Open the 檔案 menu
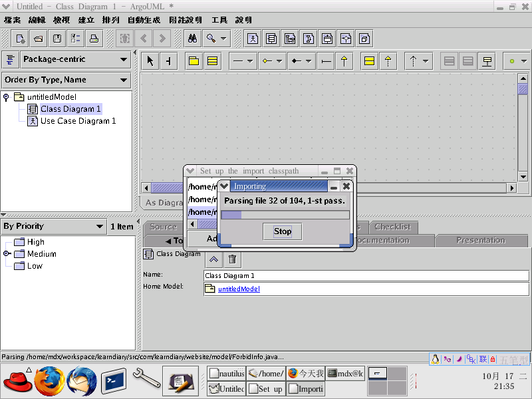Viewport: 532px width, 399px height. click(x=13, y=21)
